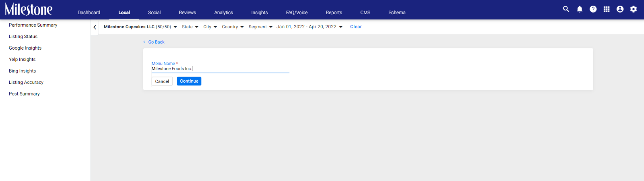Open the apps grid icon
644x181 pixels.
pos(607,9)
